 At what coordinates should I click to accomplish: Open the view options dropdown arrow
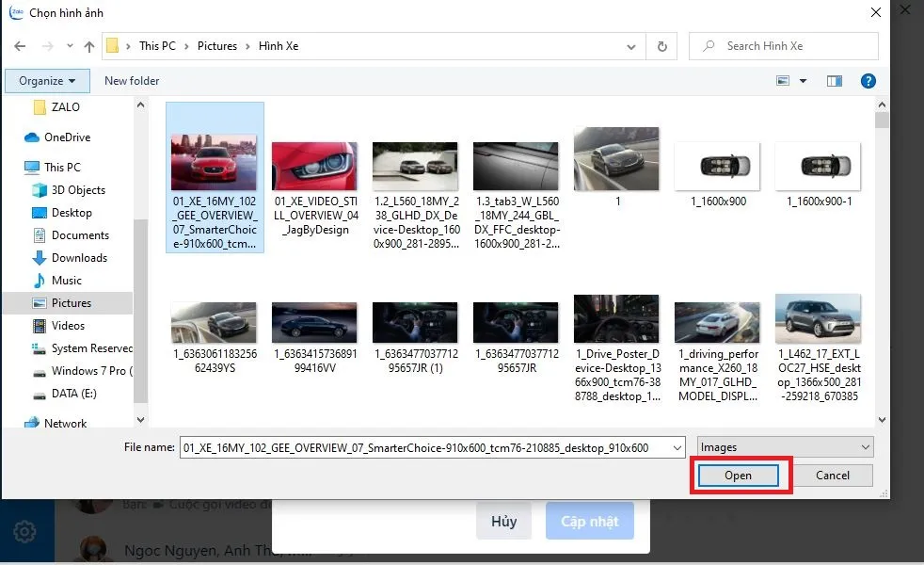click(803, 81)
